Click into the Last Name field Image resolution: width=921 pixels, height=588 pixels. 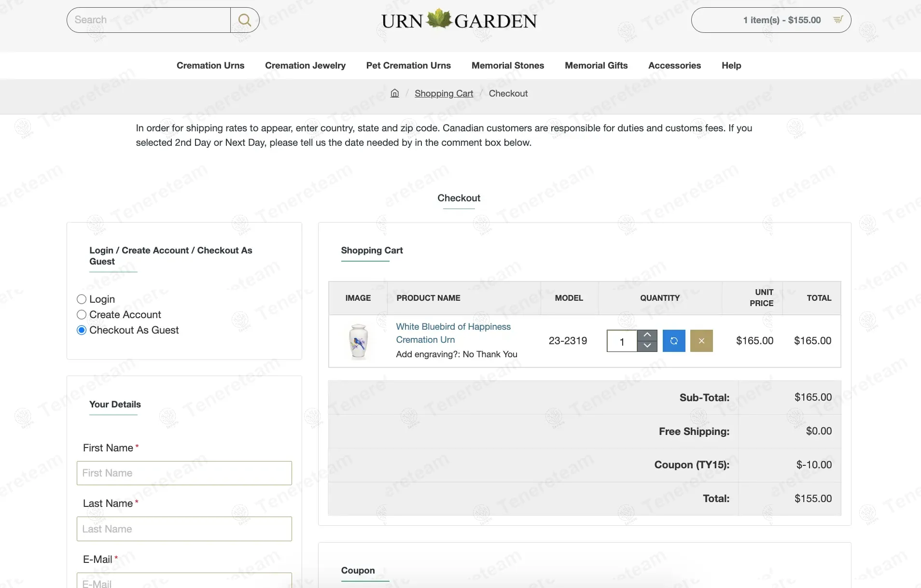coord(184,529)
